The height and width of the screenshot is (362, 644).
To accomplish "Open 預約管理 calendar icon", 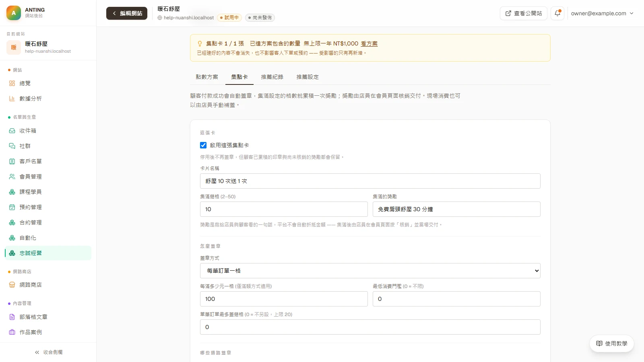I will coord(12,207).
